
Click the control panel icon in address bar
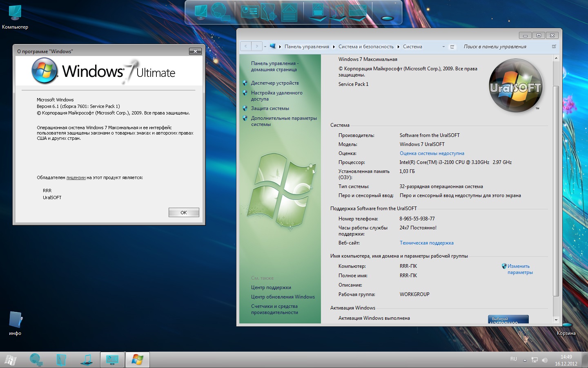coord(273,46)
